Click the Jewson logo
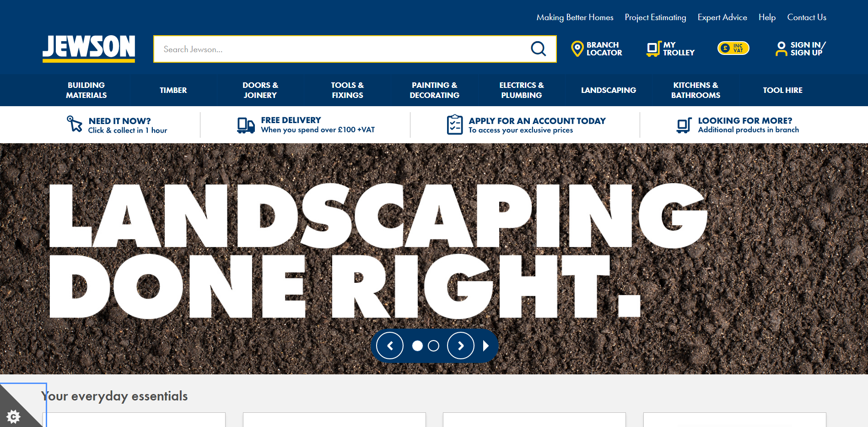 [89, 49]
